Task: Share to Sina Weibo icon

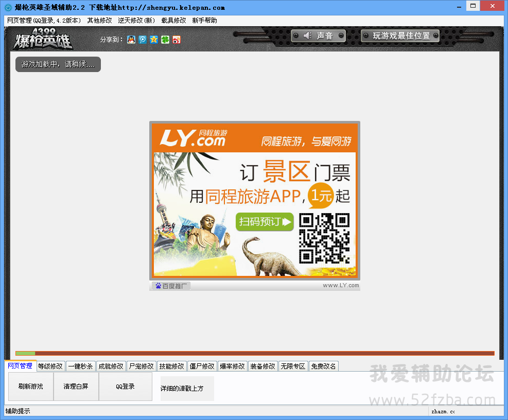Action: (x=177, y=40)
